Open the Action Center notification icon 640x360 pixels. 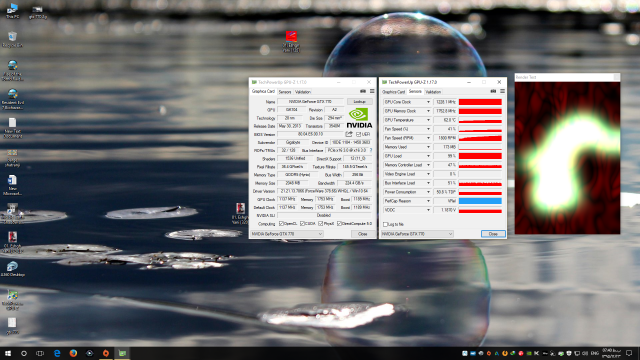coord(629,353)
